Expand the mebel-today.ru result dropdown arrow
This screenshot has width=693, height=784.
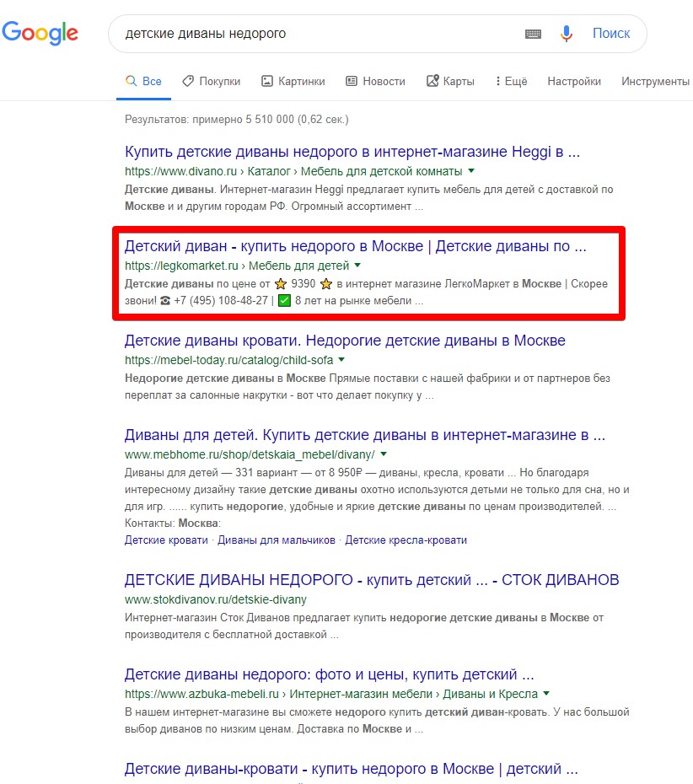tap(341, 359)
